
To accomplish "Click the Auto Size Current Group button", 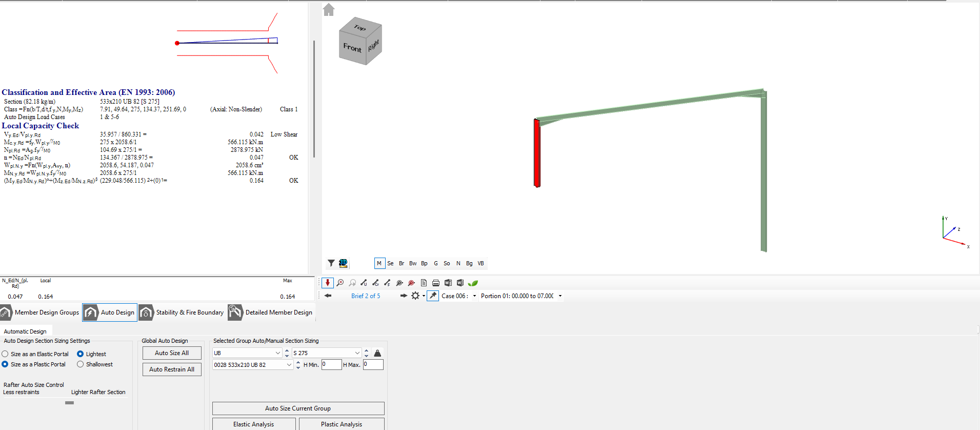I will pos(298,408).
